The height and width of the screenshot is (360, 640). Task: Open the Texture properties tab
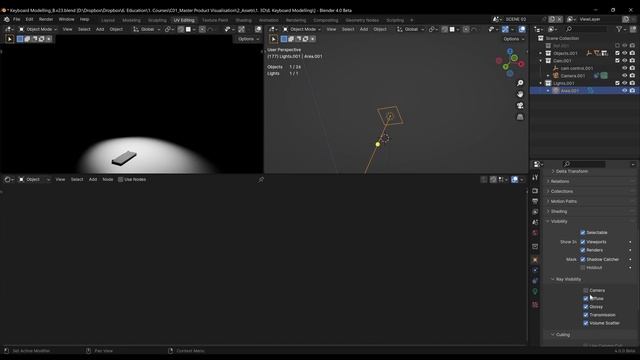click(x=535, y=304)
